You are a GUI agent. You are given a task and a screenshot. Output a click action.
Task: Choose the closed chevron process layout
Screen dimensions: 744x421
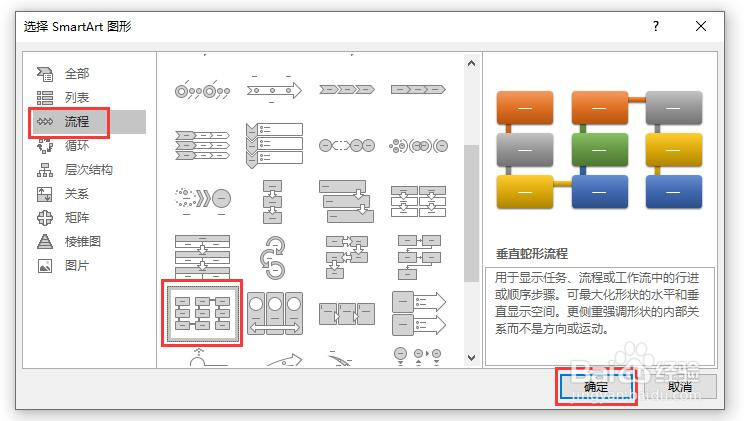[418, 89]
